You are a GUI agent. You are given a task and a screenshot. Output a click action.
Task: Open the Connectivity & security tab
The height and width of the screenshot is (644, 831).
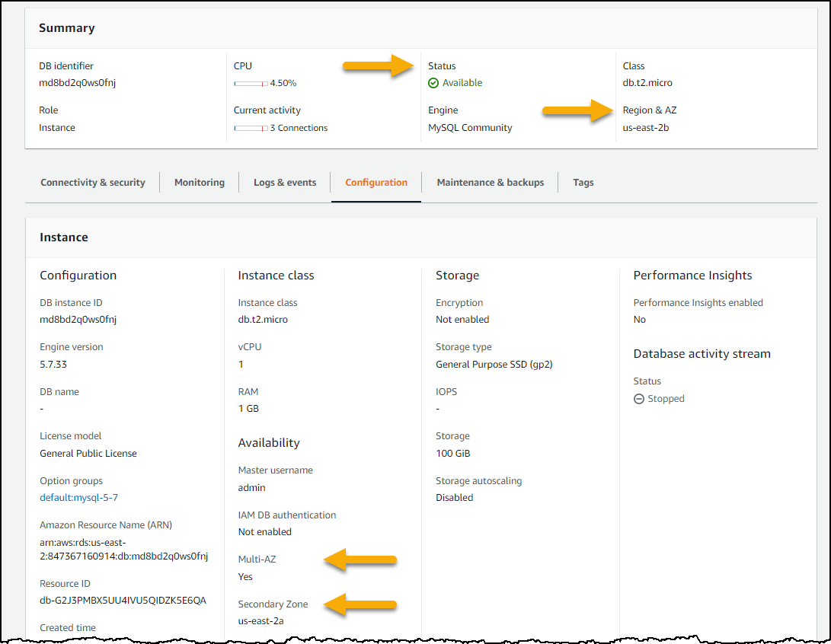[93, 183]
